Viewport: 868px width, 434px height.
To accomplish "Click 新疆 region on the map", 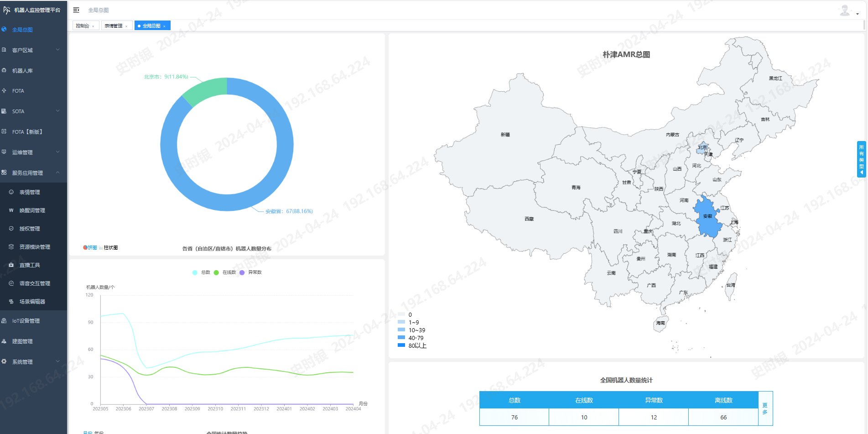I will coord(505,135).
